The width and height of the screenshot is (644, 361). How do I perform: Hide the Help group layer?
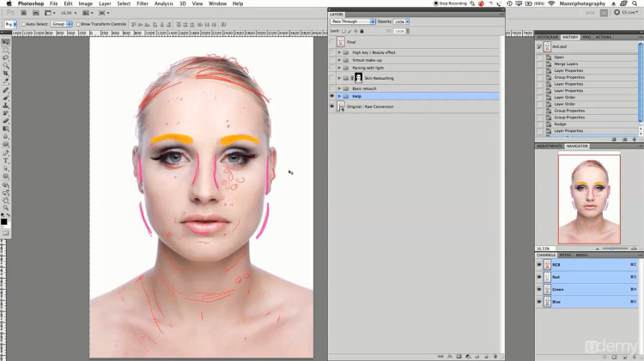[x=331, y=96]
